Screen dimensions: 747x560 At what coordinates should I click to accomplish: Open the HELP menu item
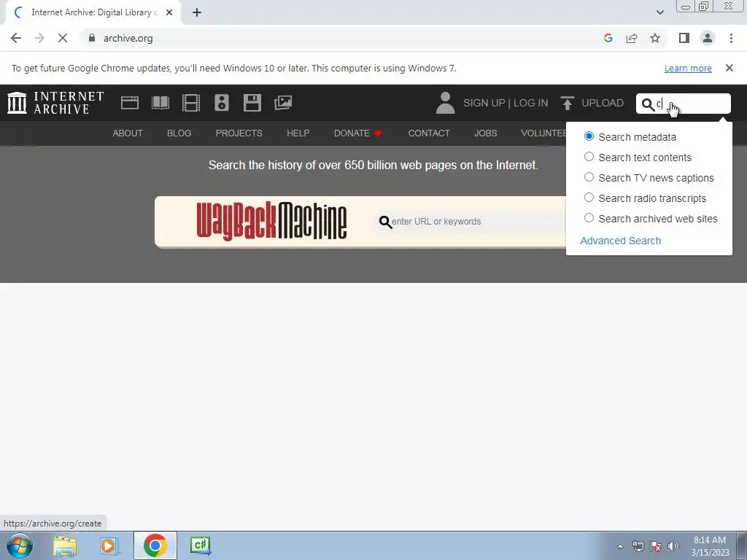(x=298, y=133)
